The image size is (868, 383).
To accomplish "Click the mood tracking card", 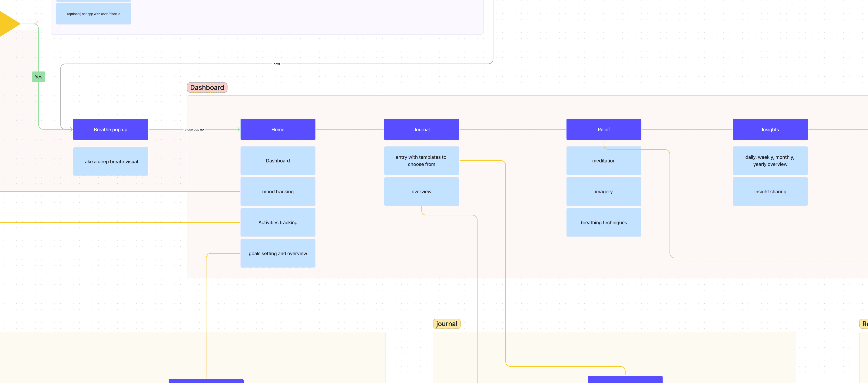I will click(x=278, y=191).
